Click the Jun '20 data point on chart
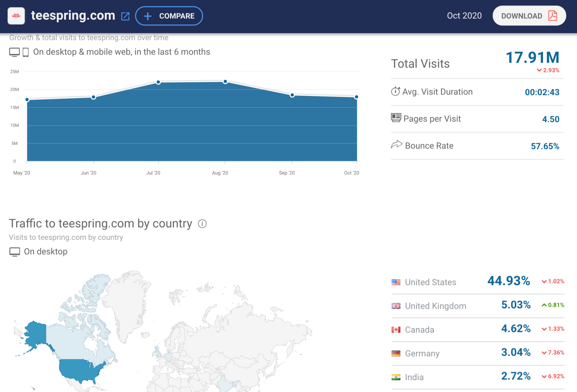Viewport: 577px width, 392px height. click(x=93, y=97)
